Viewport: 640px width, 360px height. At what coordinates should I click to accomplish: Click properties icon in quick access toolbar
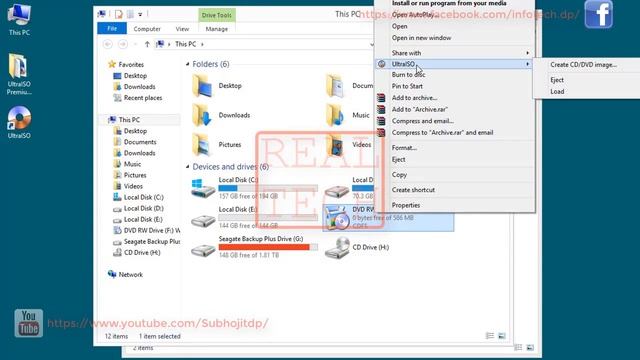tap(118, 15)
